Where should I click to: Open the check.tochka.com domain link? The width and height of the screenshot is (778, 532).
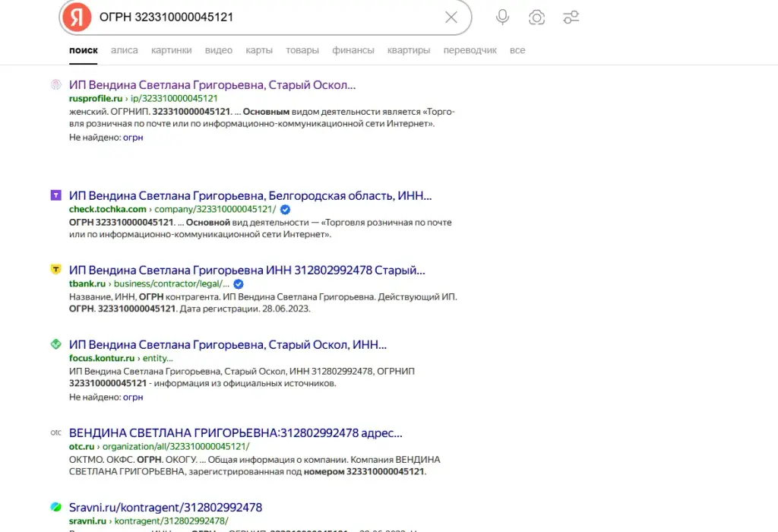point(108,209)
